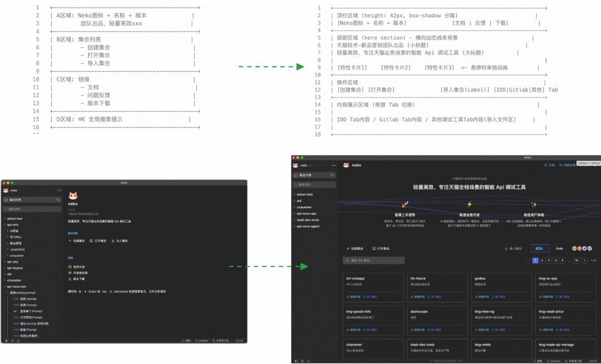Open the tmg-retail-price card
Viewport: 601px width, 364px height.
[566, 321]
